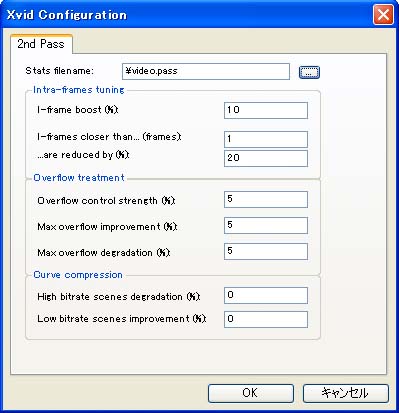This screenshot has width=399, height=413.
Task: Click the I-frame boost value field
Action: [266, 110]
